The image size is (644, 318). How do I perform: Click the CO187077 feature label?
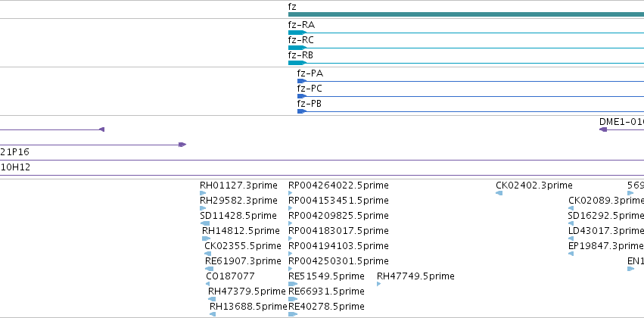230,276
